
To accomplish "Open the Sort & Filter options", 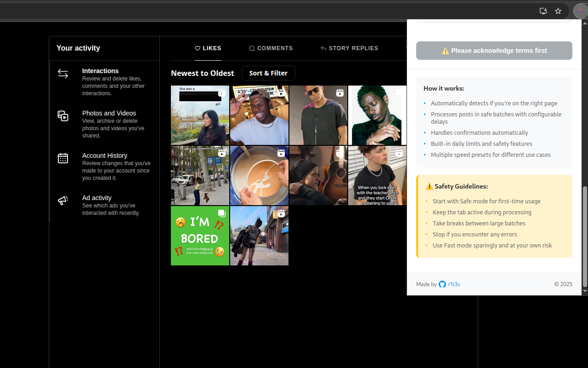I will tap(268, 73).
